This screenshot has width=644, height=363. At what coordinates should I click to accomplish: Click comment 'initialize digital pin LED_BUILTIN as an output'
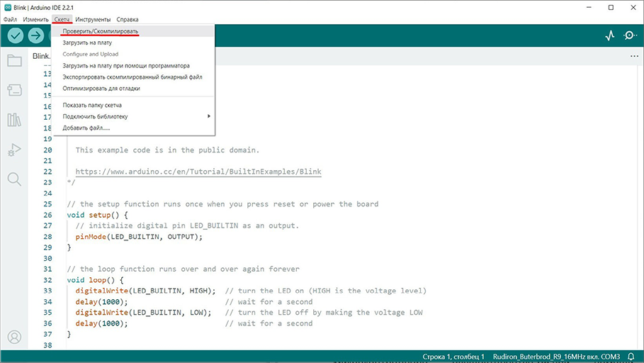187,225
